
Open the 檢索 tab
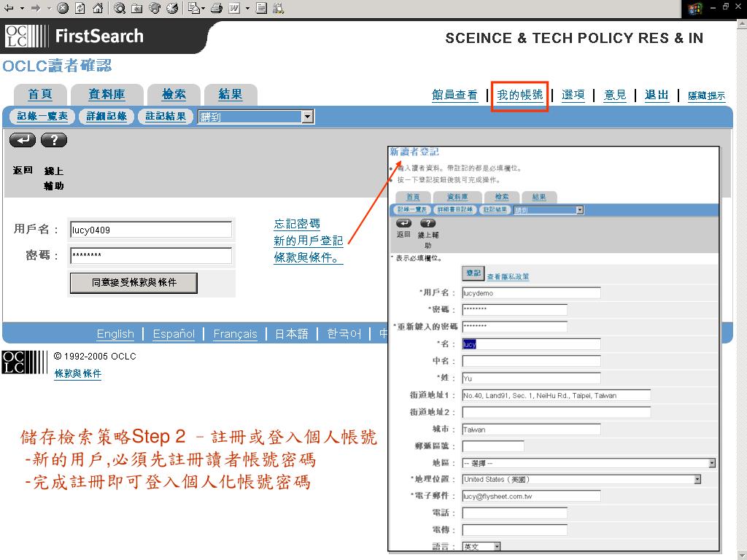[x=174, y=94]
